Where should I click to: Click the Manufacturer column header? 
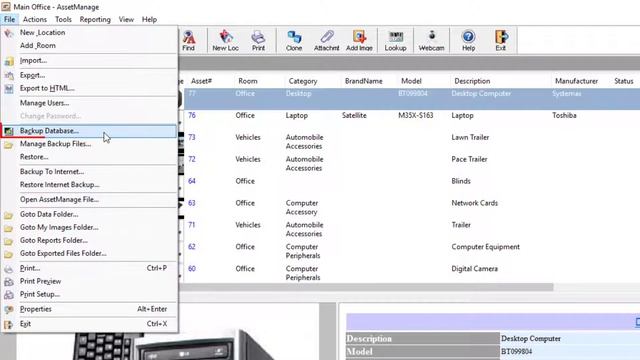[576, 81]
